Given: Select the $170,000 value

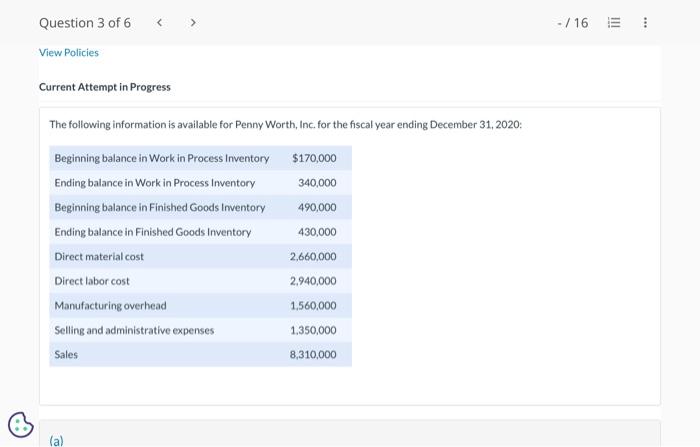Looking at the screenshot, I should (x=314, y=158).
